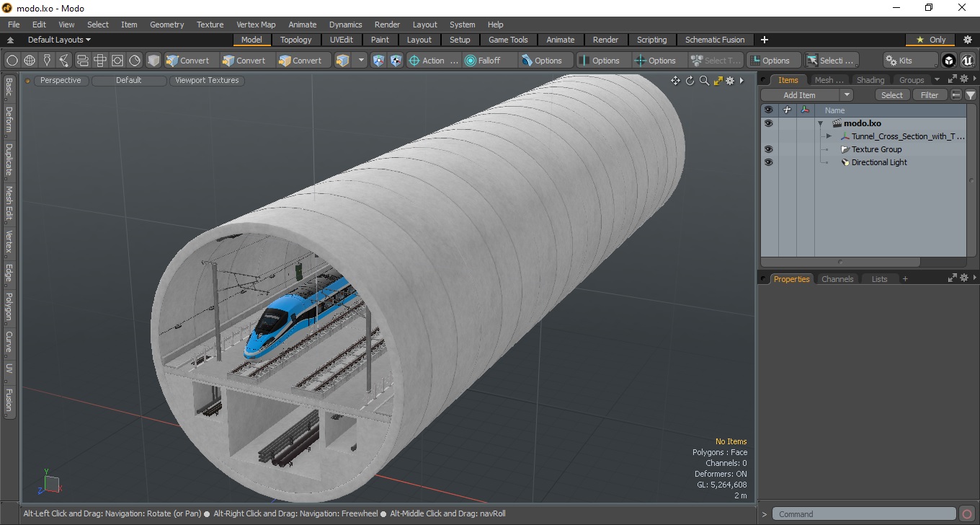The image size is (980, 525).
Task: Open the Default shading dropdown
Action: coord(129,81)
